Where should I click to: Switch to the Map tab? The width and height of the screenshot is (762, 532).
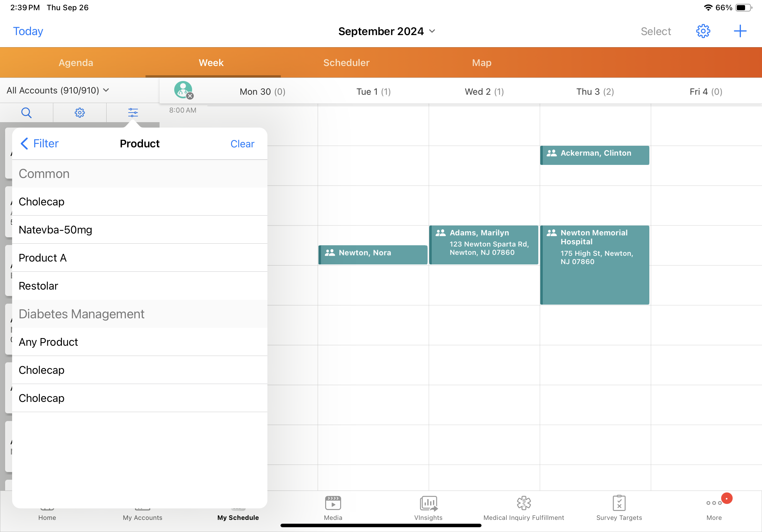click(x=482, y=63)
